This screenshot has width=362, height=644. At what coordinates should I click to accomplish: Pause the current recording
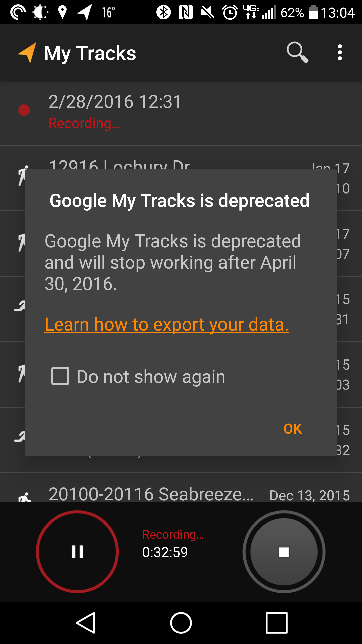pyautogui.click(x=77, y=551)
